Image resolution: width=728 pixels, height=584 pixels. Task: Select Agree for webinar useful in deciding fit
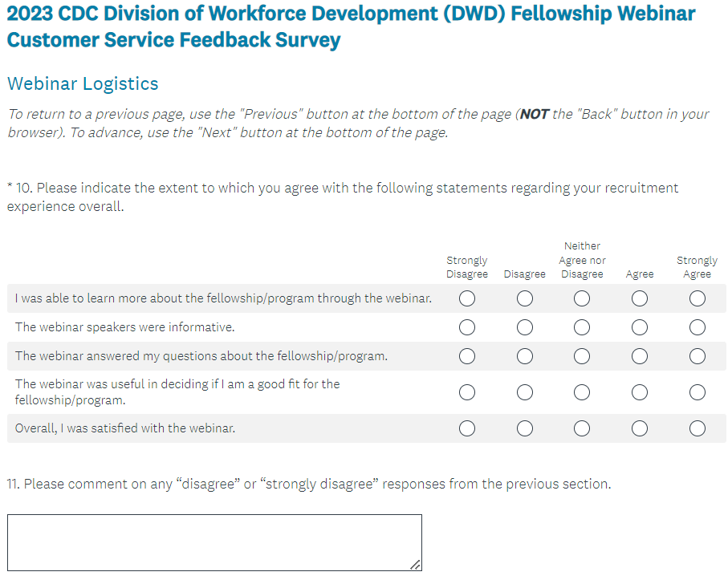tap(640, 392)
